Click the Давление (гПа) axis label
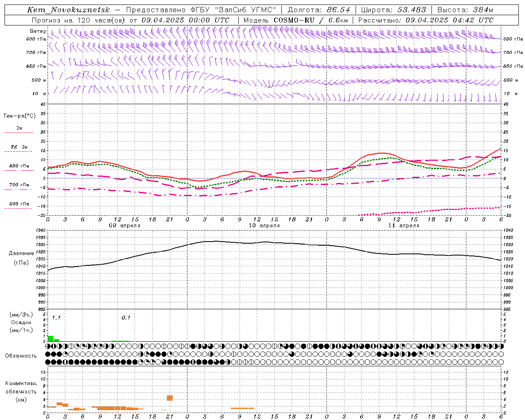 [x=21, y=258]
